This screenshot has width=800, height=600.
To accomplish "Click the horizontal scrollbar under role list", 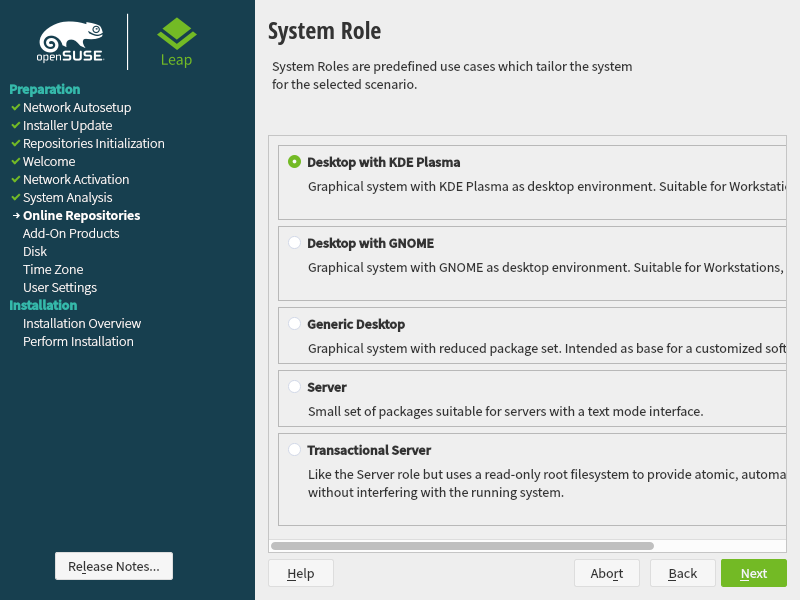I will (462, 546).
